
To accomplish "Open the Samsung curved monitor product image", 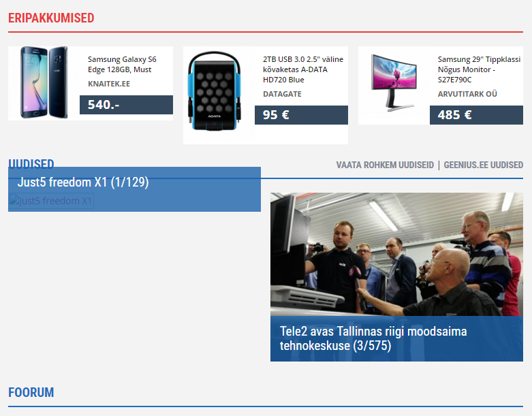I will [x=394, y=83].
